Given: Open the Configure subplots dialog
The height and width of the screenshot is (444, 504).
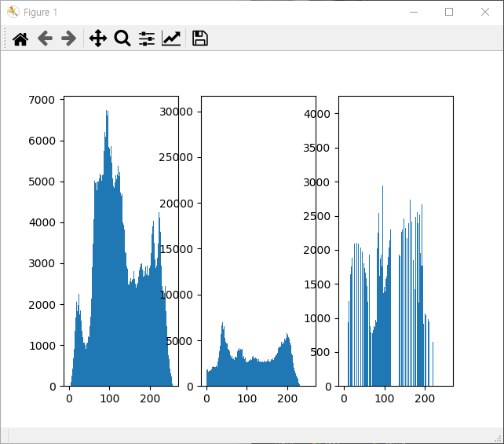Looking at the screenshot, I should [x=147, y=39].
